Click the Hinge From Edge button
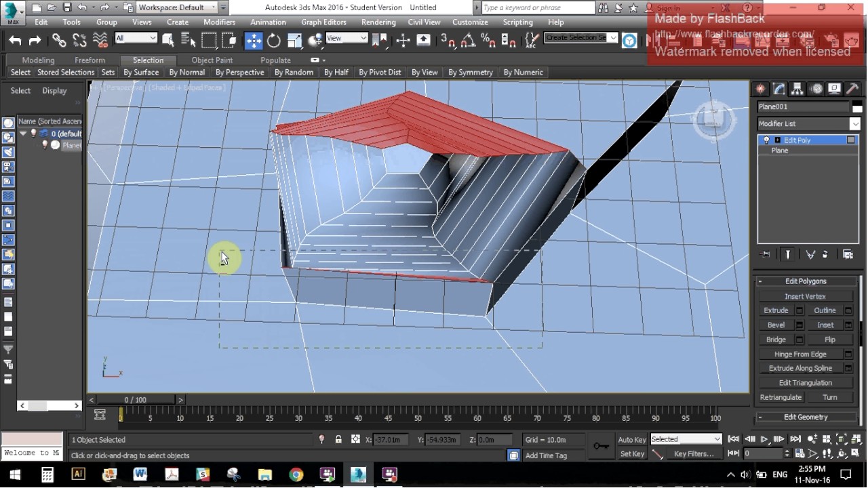 tap(800, 354)
